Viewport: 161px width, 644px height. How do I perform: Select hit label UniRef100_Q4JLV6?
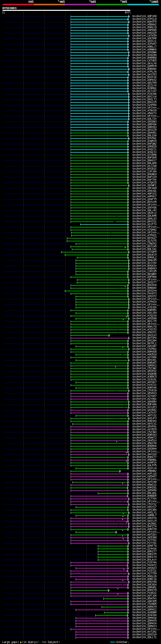[144, 64]
